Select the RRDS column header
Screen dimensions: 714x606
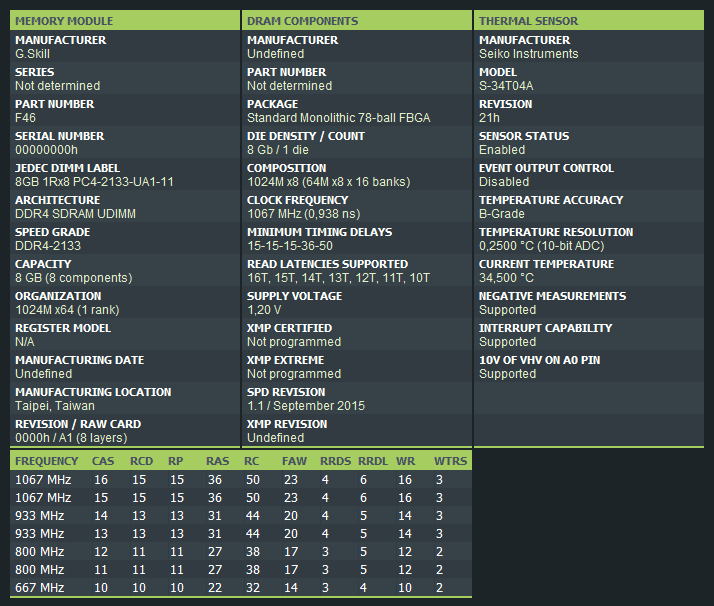tap(335, 461)
